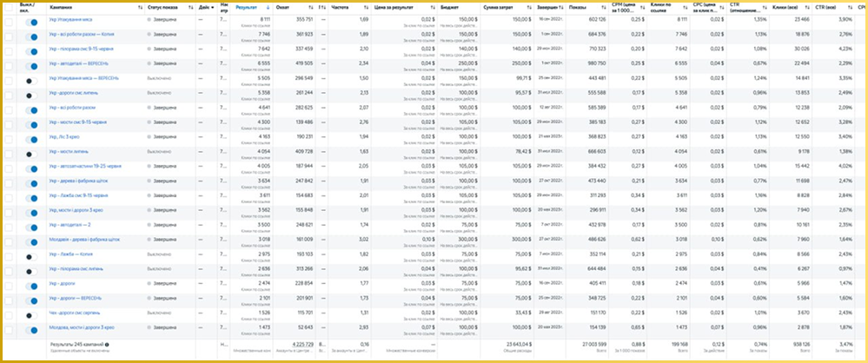Tick the select-all checkbox in table header
Image resolution: width=868 pixels, height=363 pixels.
pos(9,8)
